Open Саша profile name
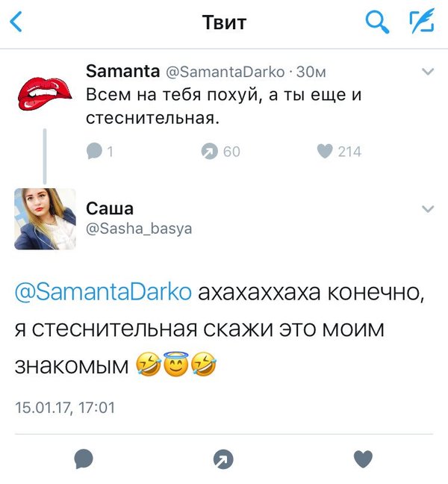 (x=110, y=208)
